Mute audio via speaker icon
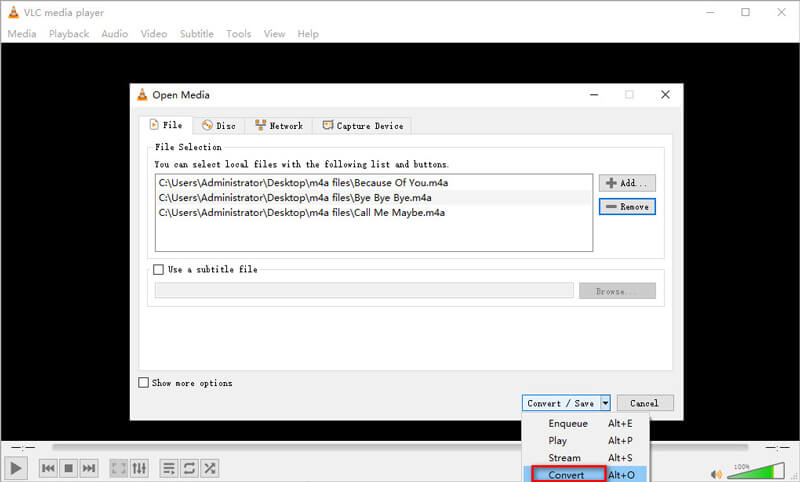The image size is (800, 482). click(716, 474)
